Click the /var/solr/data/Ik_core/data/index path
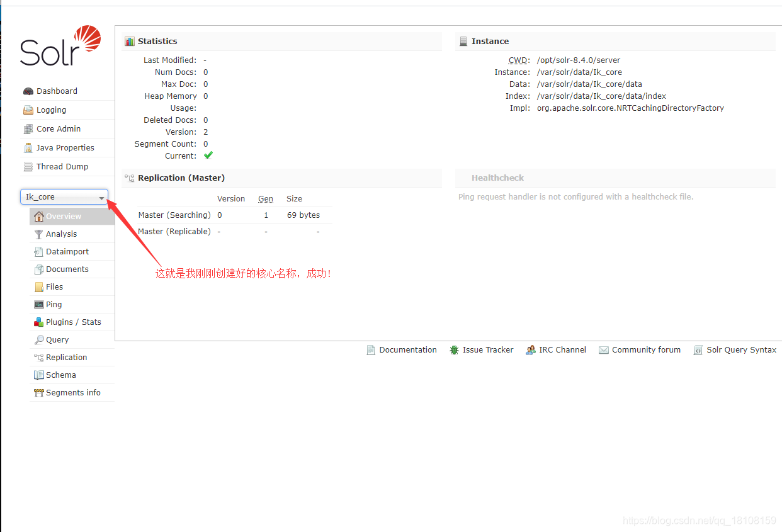 [601, 96]
